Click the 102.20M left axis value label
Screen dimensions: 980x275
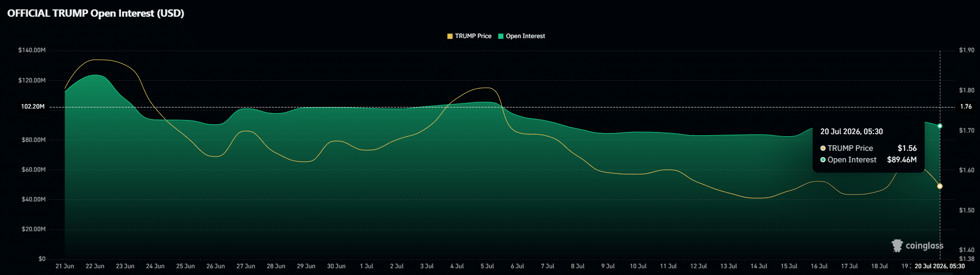click(x=32, y=106)
